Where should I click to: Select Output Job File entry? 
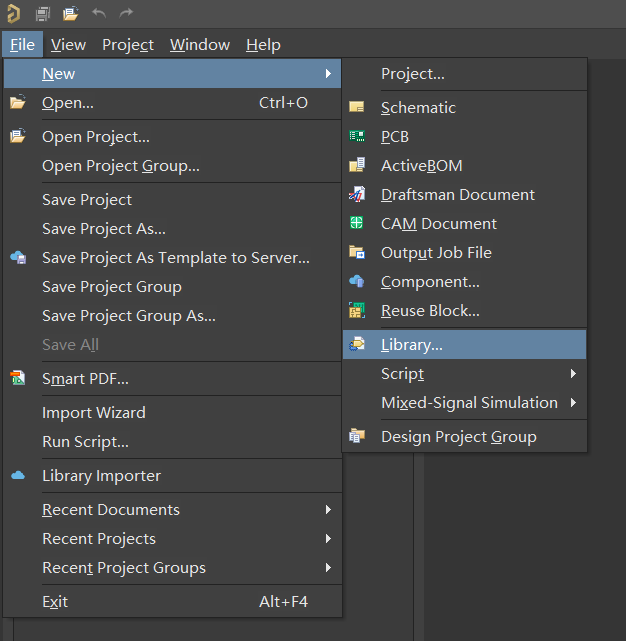(436, 253)
